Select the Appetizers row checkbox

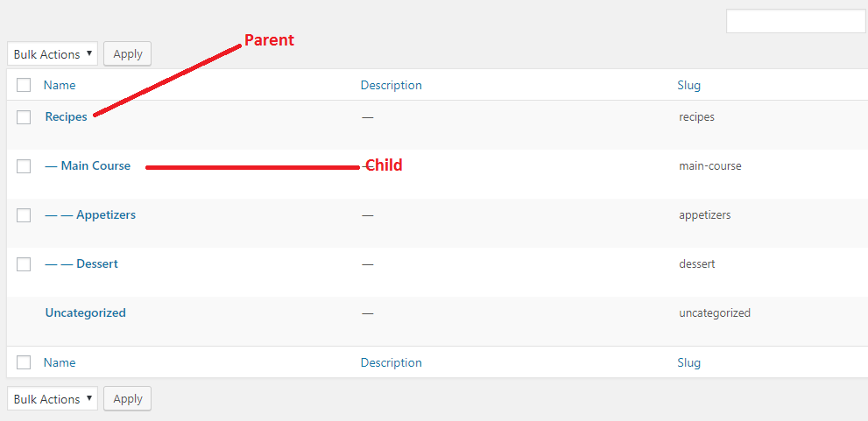pyautogui.click(x=24, y=215)
